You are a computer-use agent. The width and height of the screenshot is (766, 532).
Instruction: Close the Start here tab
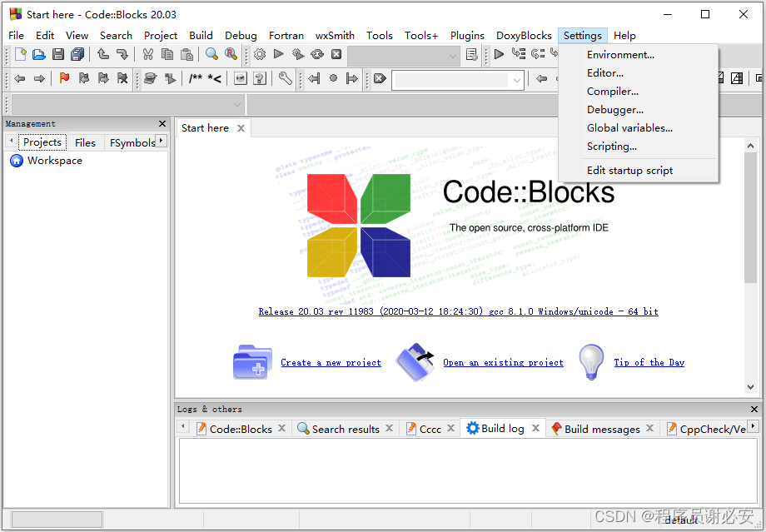(x=241, y=128)
